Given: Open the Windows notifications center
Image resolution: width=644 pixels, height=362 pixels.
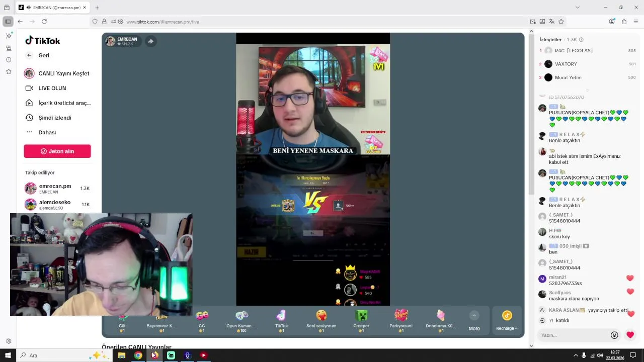Looking at the screenshot, I should point(633,355).
